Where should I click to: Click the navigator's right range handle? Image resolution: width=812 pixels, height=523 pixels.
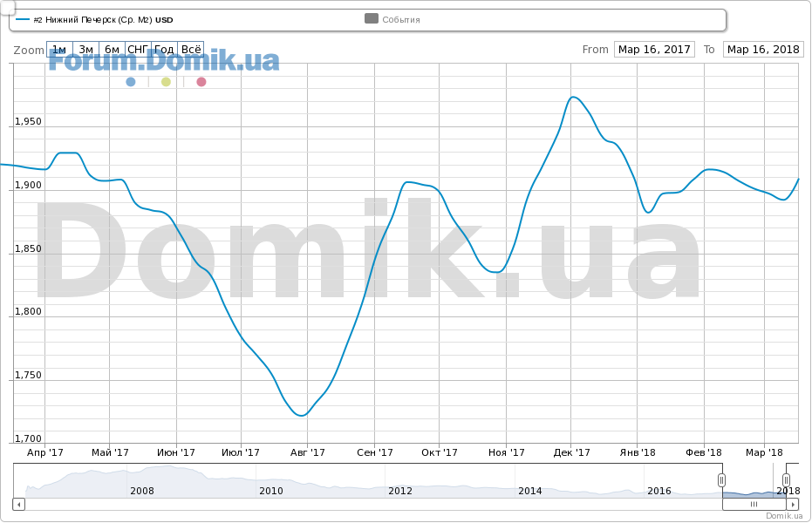[786, 480]
